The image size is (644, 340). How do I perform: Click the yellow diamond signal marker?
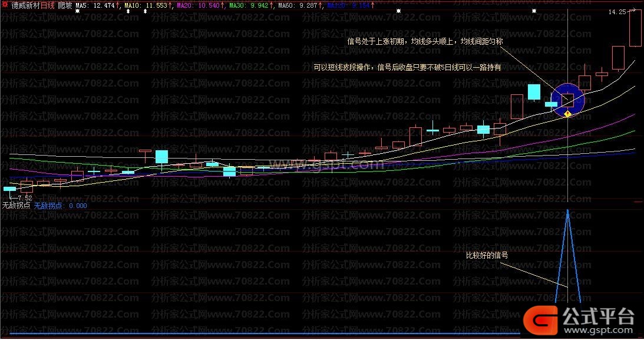[567, 113]
